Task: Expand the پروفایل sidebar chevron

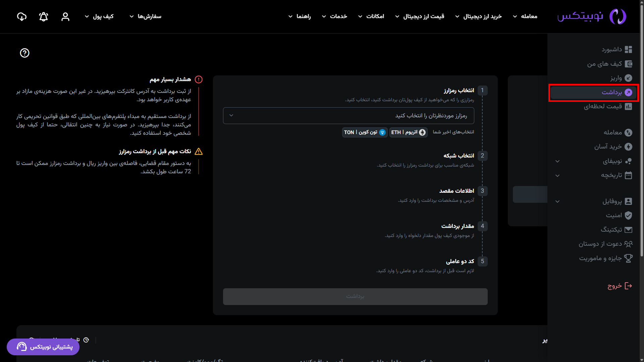Action: (x=557, y=201)
